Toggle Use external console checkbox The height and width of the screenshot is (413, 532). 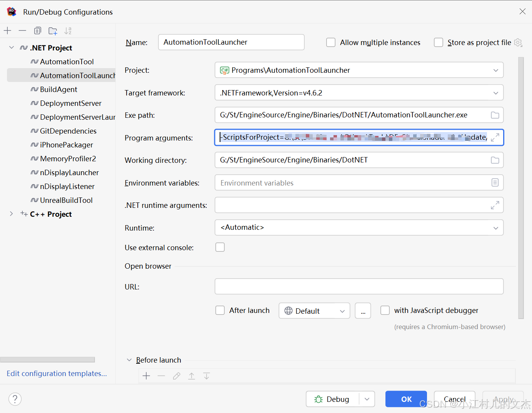click(220, 247)
